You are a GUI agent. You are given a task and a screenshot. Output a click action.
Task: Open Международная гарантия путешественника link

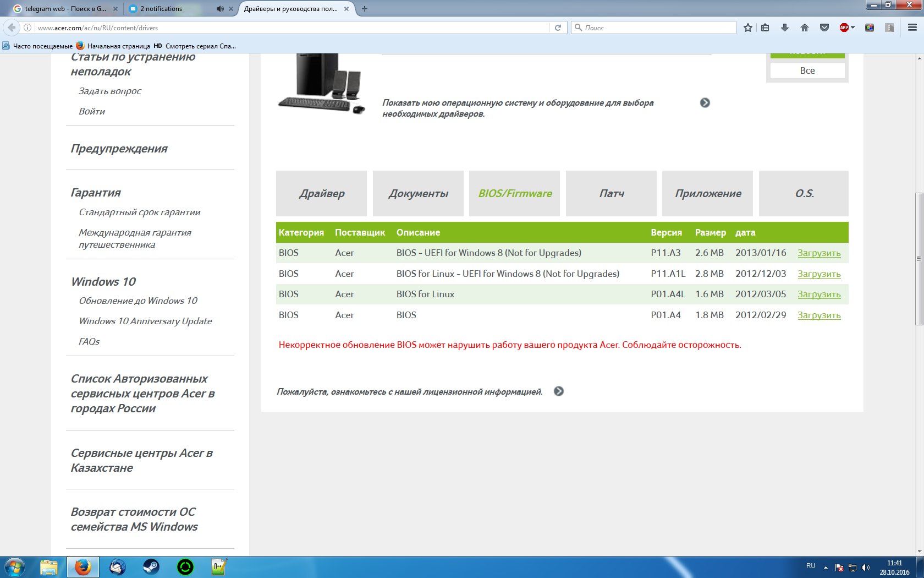(x=135, y=238)
